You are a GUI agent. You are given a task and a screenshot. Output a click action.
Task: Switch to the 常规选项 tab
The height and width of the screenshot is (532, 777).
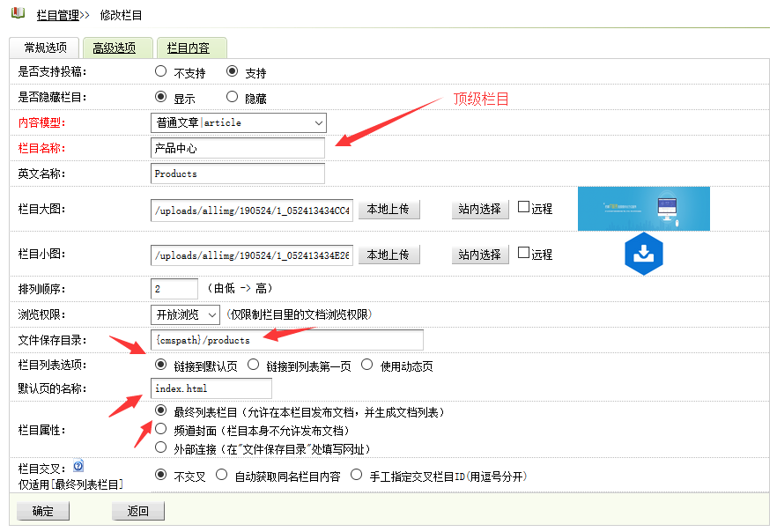point(44,48)
